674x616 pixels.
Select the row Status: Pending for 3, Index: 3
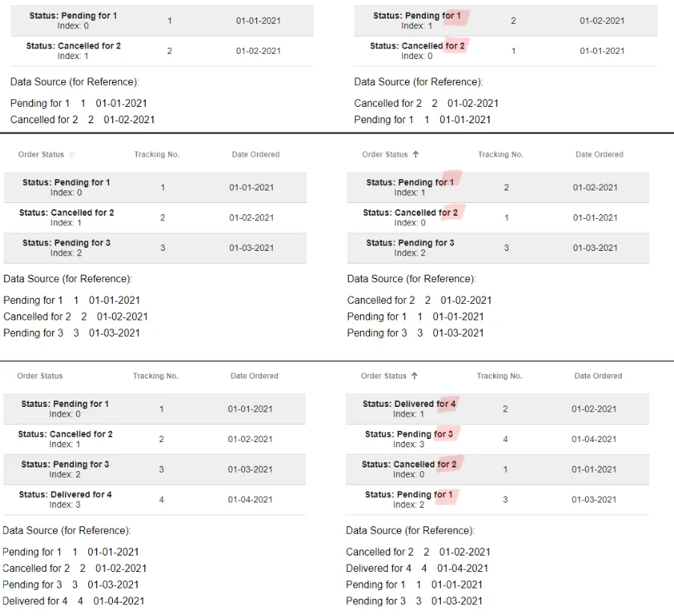point(498,439)
